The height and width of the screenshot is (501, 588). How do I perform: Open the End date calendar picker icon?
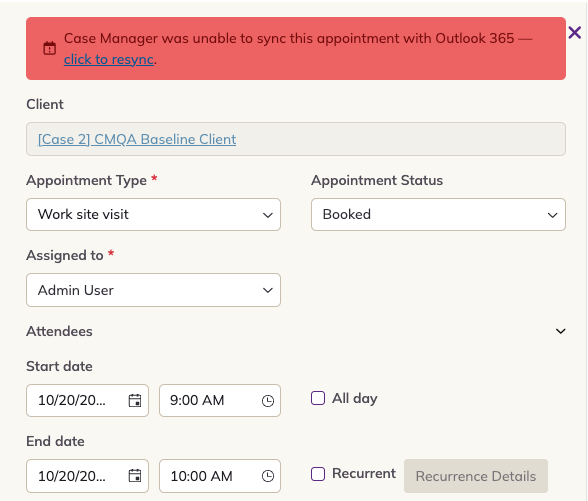[x=135, y=476]
